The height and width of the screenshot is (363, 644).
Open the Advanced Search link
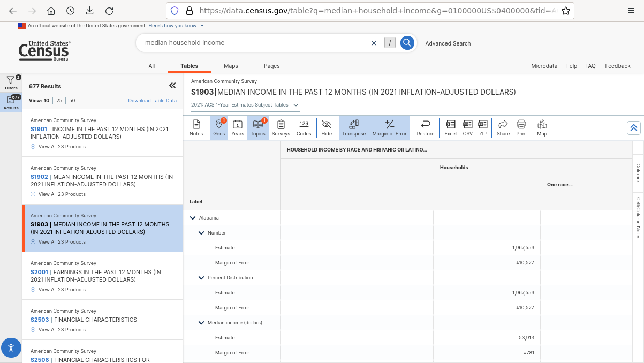coord(448,43)
